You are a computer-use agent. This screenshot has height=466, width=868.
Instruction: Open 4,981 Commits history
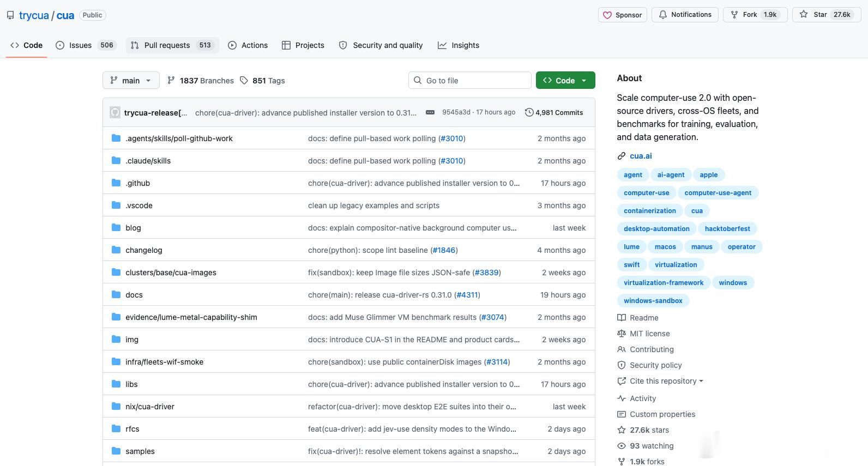coord(554,112)
